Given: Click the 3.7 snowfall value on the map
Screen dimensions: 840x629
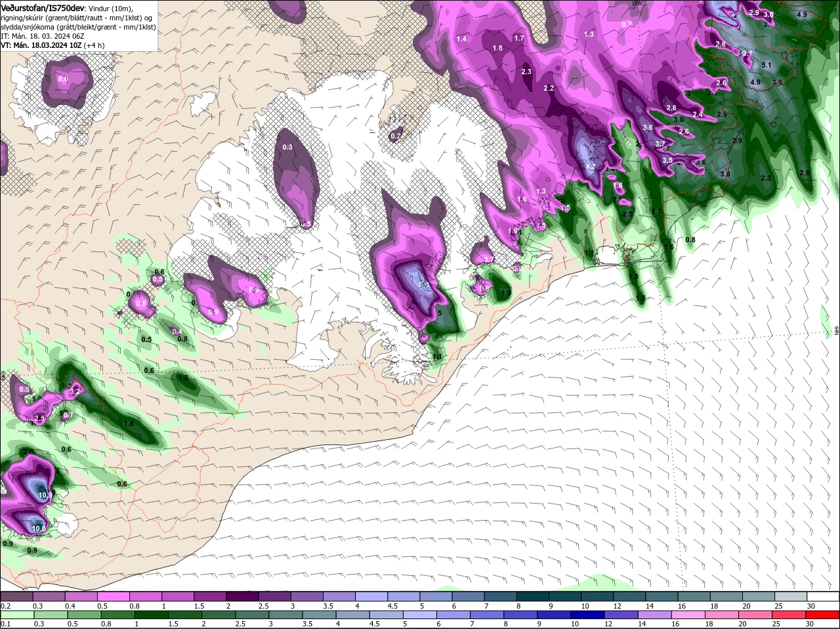Looking at the screenshot, I should (x=660, y=144).
